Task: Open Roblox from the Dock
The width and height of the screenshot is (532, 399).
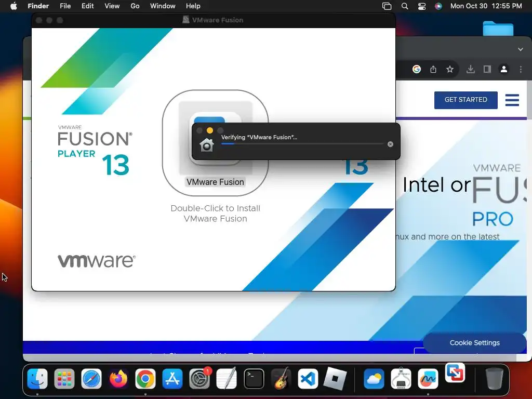Action: (335, 378)
